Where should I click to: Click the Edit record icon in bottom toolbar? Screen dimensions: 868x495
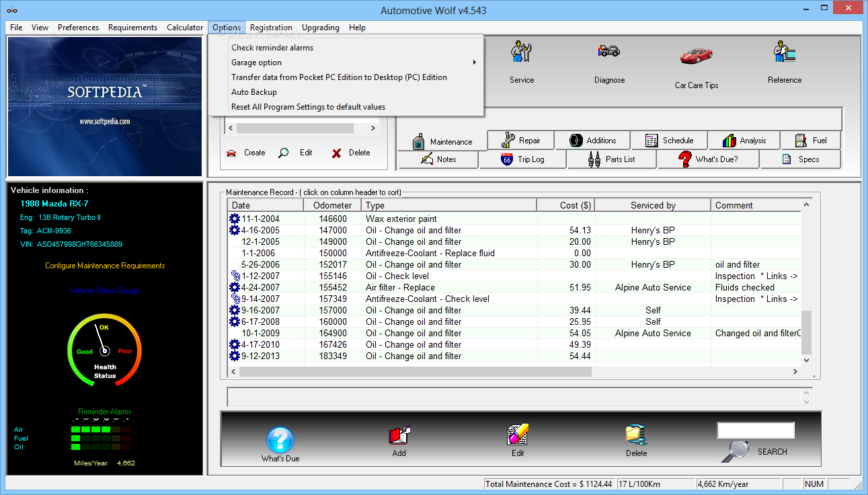click(x=518, y=434)
